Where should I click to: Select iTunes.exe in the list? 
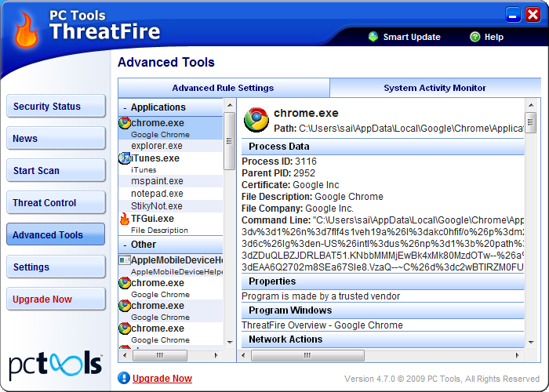click(x=170, y=163)
